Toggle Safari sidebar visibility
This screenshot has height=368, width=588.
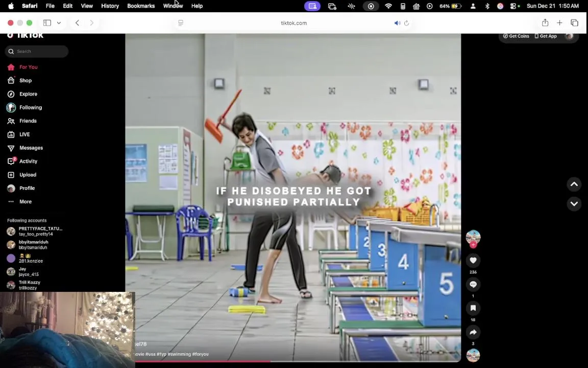[x=47, y=23]
